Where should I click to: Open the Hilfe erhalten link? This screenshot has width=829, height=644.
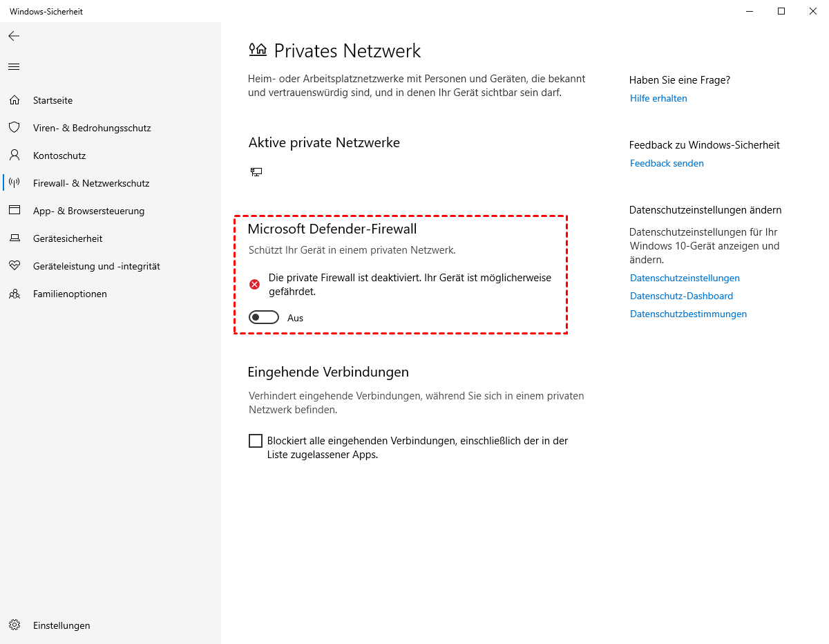[658, 98]
